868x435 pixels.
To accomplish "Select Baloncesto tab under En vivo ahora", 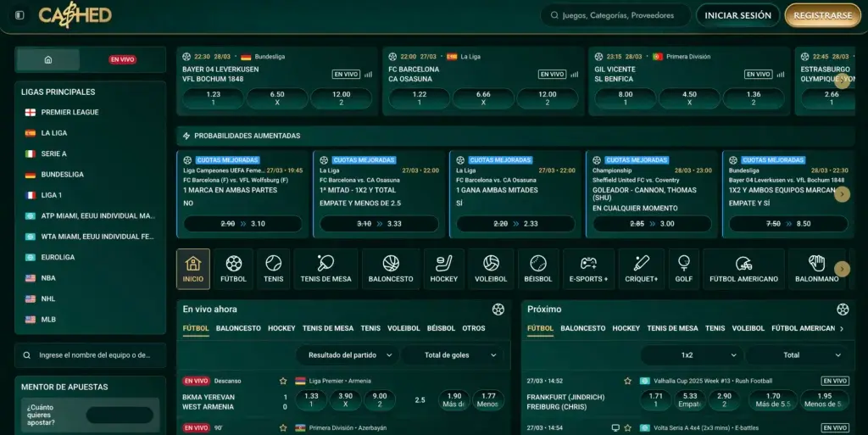I will [x=238, y=328].
